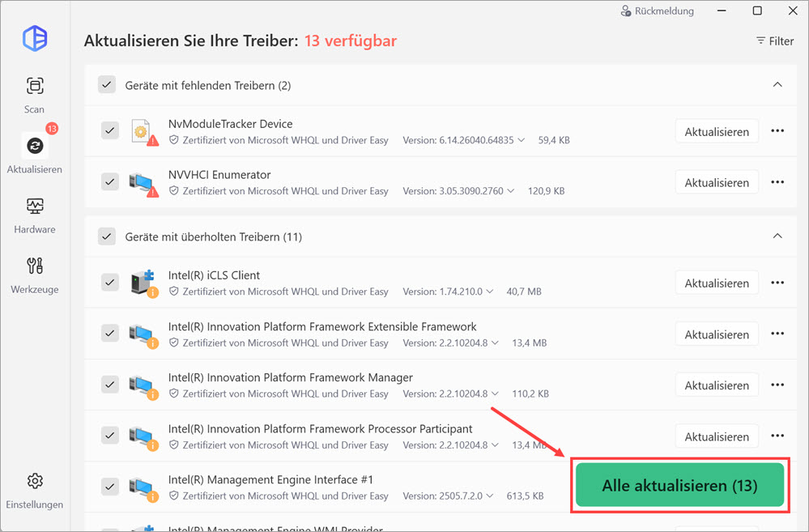The height and width of the screenshot is (532, 809).
Task: Click the '59,4 KB' file size
Action: pyautogui.click(x=554, y=140)
